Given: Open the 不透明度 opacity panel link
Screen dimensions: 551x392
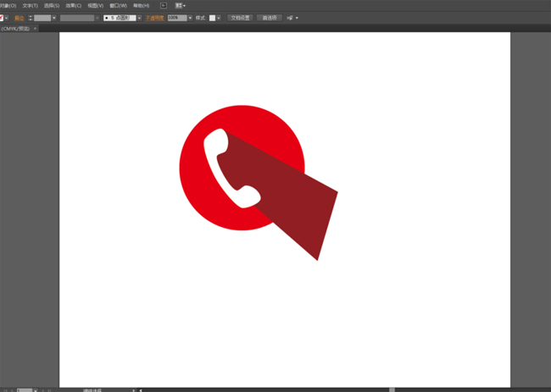Looking at the screenshot, I should click(x=154, y=18).
